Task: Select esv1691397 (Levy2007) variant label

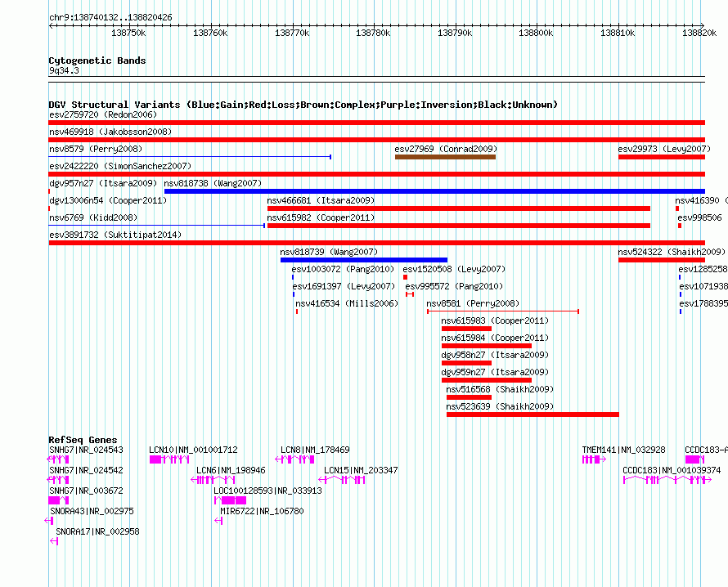Action: [x=344, y=286]
